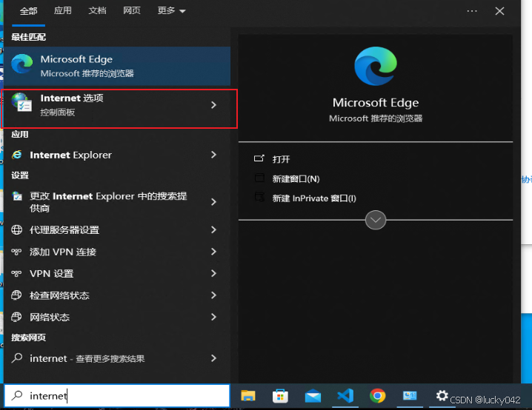532x410 pixels.
Task: Click the Internet Explorer icon
Action: coord(16,155)
